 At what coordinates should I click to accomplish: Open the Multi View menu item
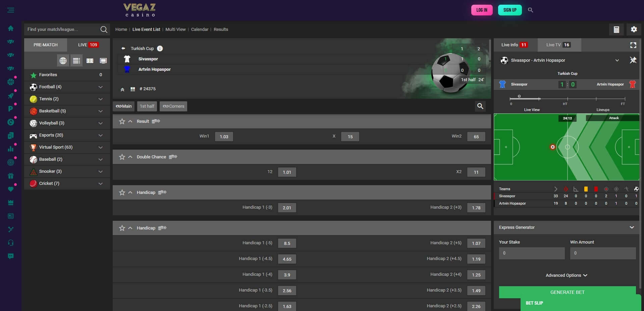[175, 29]
